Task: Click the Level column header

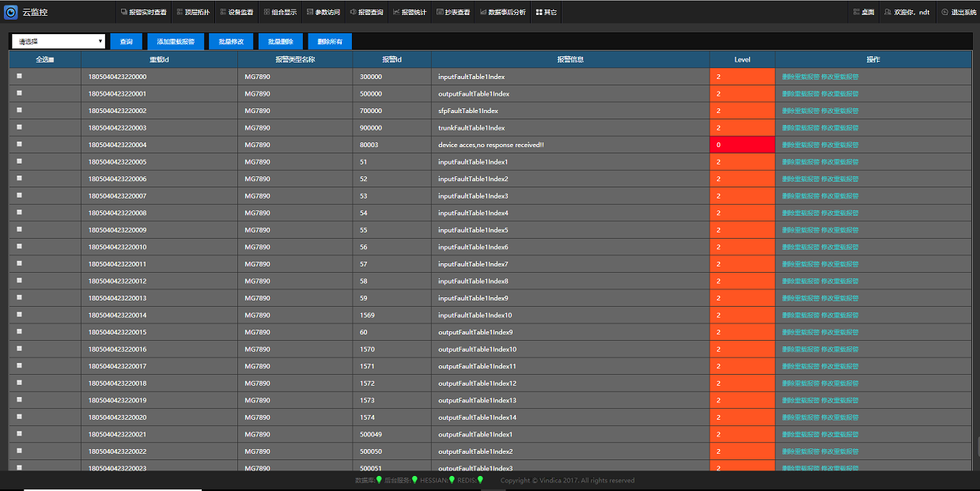Action: (x=743, y=59)
